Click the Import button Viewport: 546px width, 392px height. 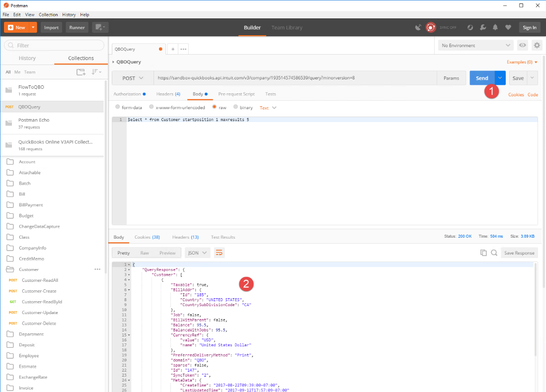[51, 27]
